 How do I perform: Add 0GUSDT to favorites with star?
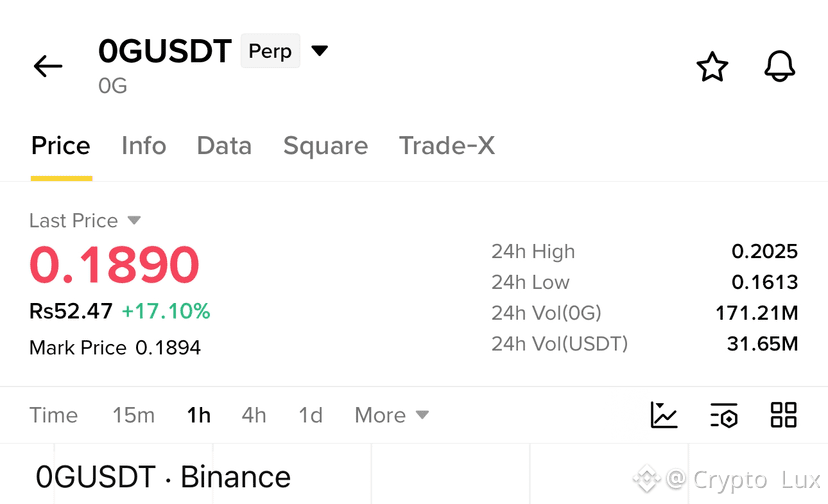point(712,67)
